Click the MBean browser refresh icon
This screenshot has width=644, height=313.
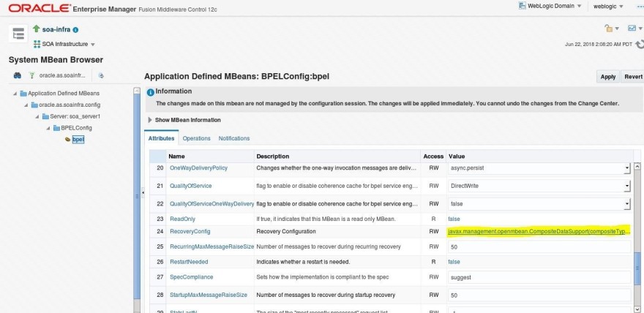101,75
